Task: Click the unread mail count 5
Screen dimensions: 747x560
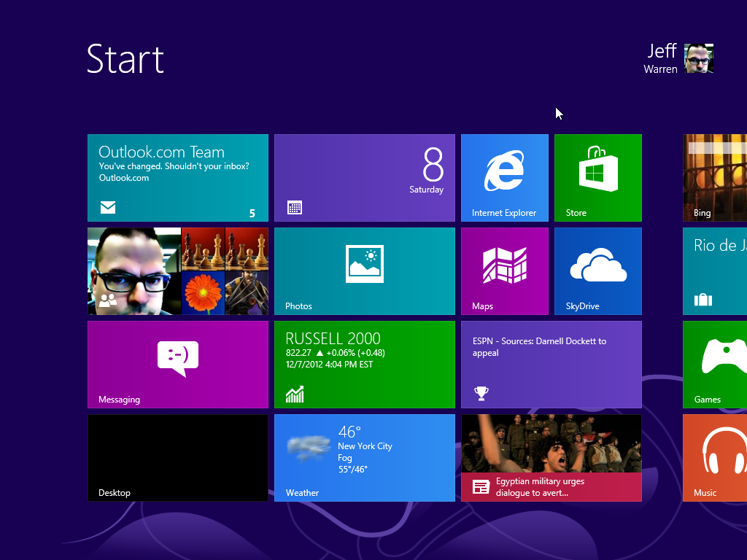Action: (x=252, y=214)
